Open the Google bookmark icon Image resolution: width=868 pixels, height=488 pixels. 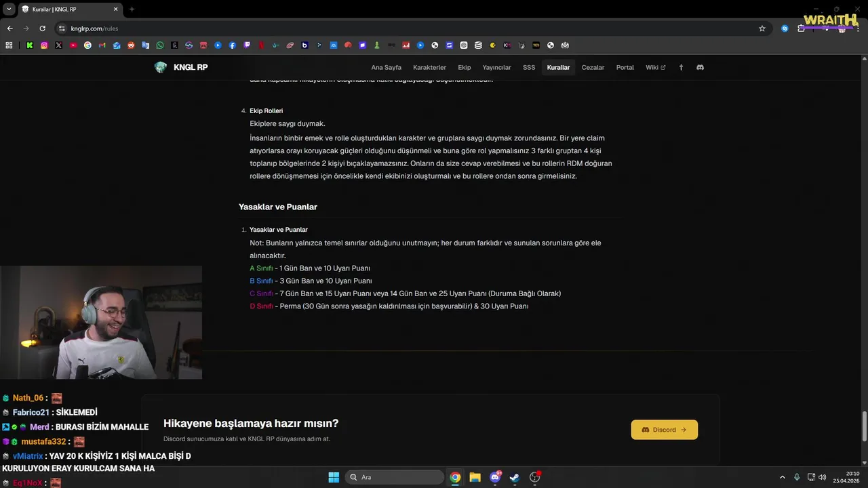click(x=87, y=45)
